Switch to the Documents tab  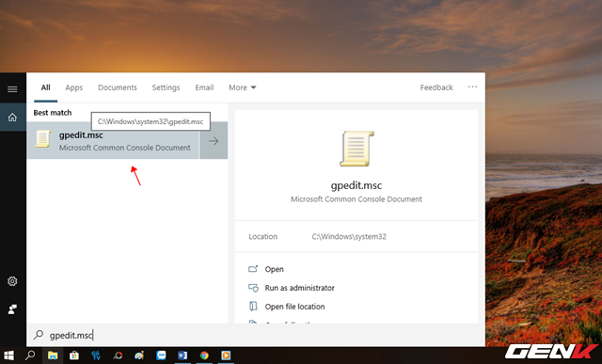118,87
